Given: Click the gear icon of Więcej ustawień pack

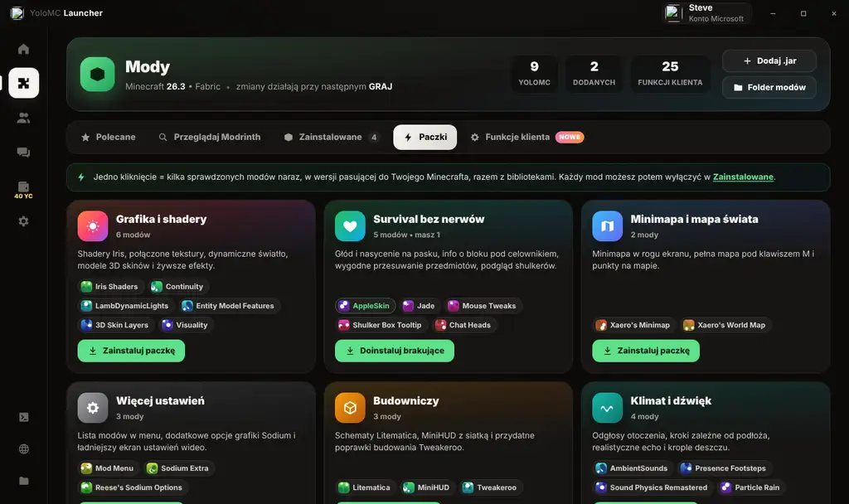Looking at the screenshot, I should [x=93, y=408].
